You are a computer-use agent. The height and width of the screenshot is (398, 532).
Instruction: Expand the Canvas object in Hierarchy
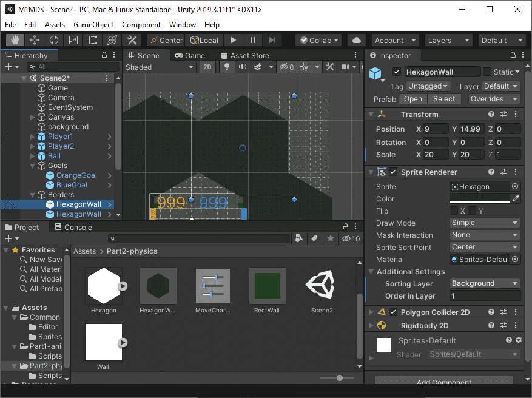coord(33,117)
